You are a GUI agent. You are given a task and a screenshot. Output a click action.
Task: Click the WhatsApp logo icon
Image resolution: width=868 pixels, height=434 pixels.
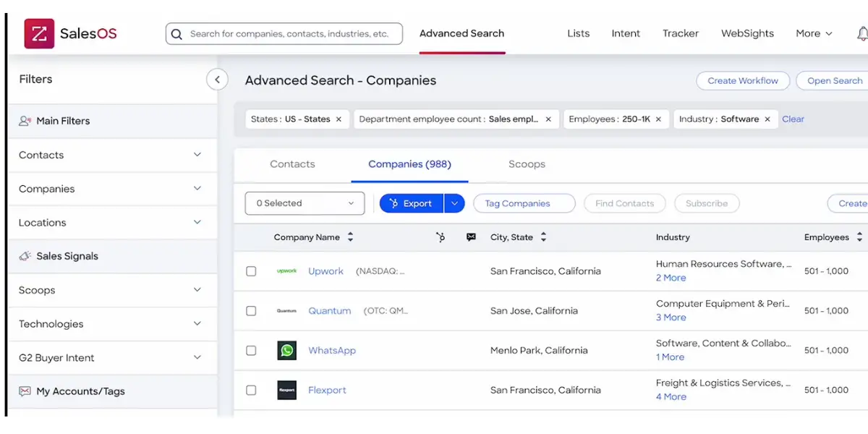(287, 351)
